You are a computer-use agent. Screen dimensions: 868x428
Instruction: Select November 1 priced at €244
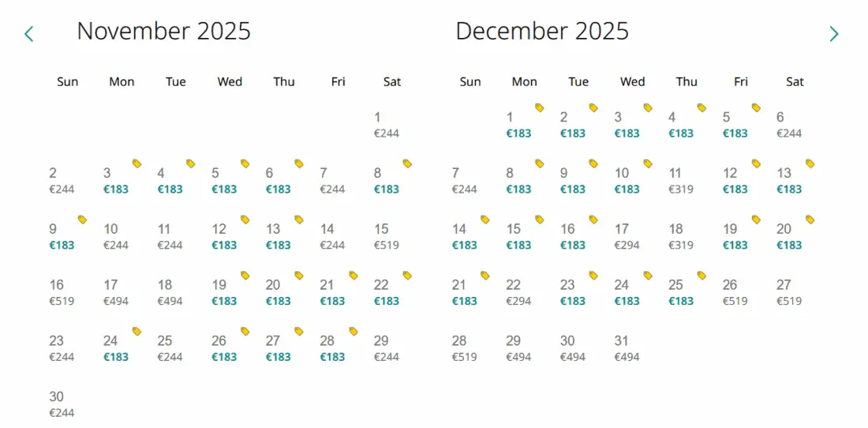pyautogui.click(x=386, y=125)
